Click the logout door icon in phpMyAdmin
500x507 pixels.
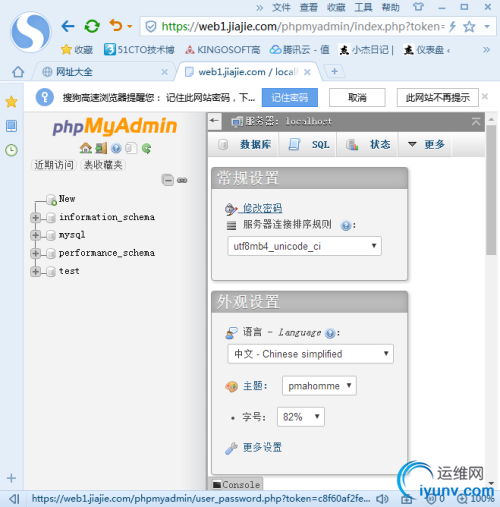(101, 148)
